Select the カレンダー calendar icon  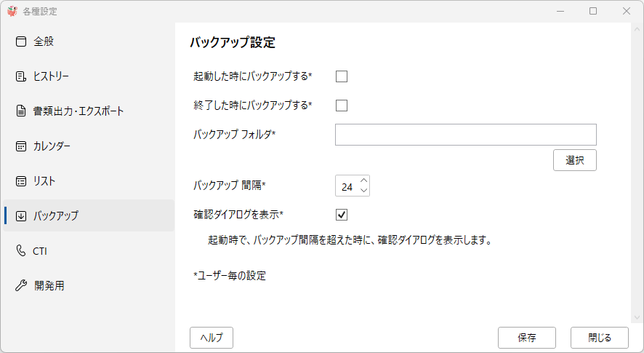21,146
